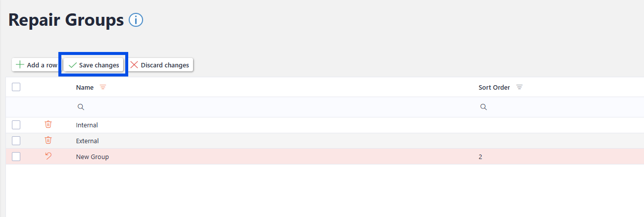Undo the New Group row change
Viewport: 644px width, 217px height.
(x=48, y=157)
